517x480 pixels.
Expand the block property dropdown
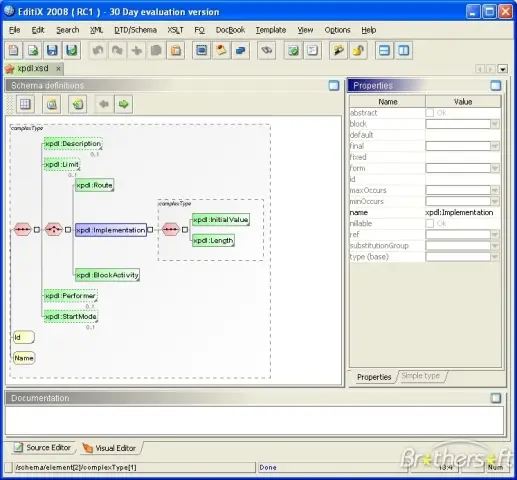click(x=495, y=124)
